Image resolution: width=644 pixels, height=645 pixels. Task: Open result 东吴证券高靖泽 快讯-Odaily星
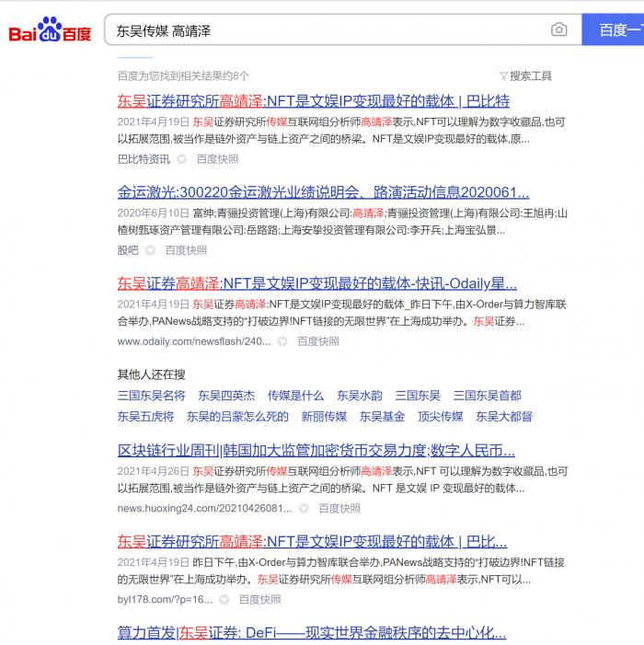[317, 283]
